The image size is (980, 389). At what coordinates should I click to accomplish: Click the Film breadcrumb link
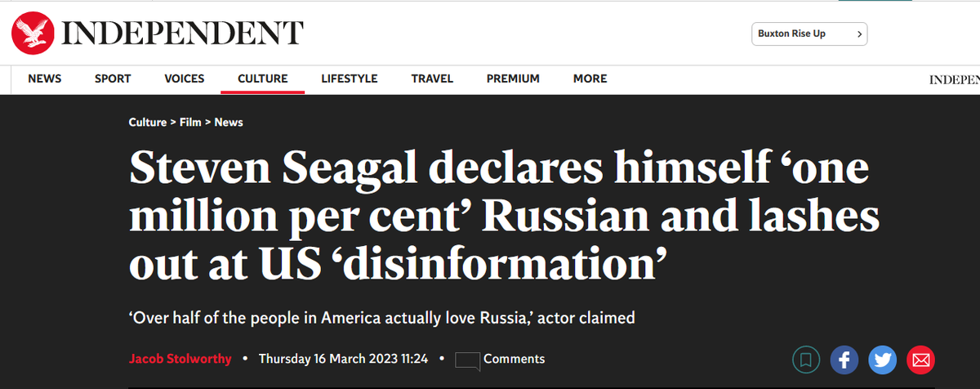[190, 122]
